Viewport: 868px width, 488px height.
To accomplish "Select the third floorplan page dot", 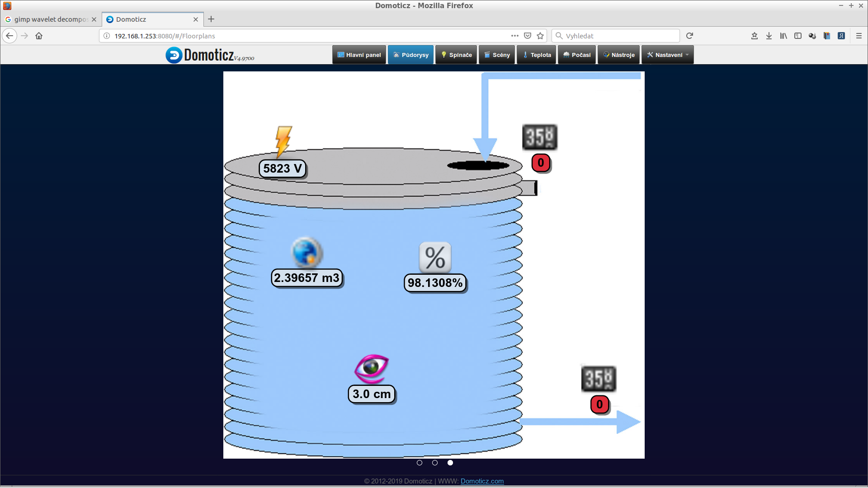I will [450, 463].
